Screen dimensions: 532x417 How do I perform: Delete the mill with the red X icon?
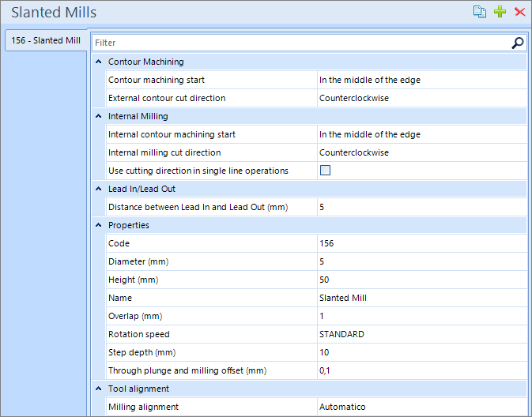520,12
